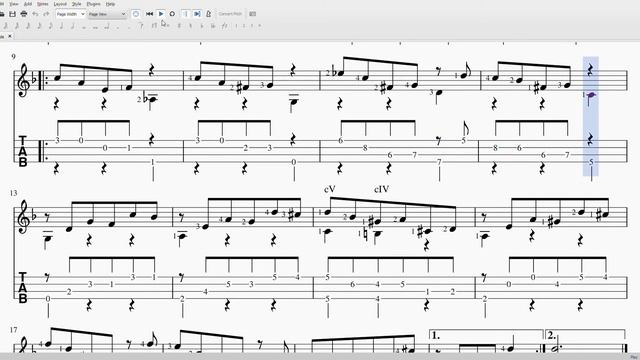Open the Layout menu
Viewport: 640px width, 360px height.
tap(60, 4)
